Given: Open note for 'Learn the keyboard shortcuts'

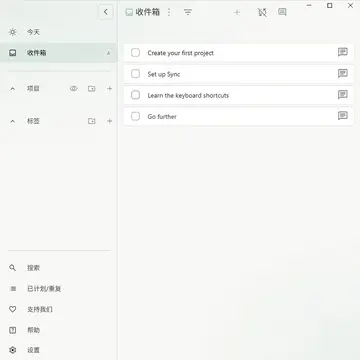Looking at the screenshot, I should pos(343,95).
